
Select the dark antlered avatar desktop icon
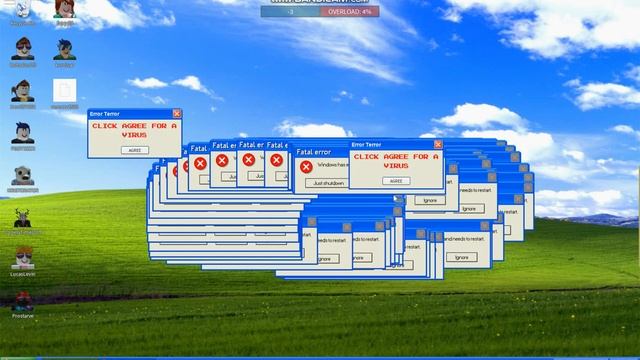coord(22,218)
